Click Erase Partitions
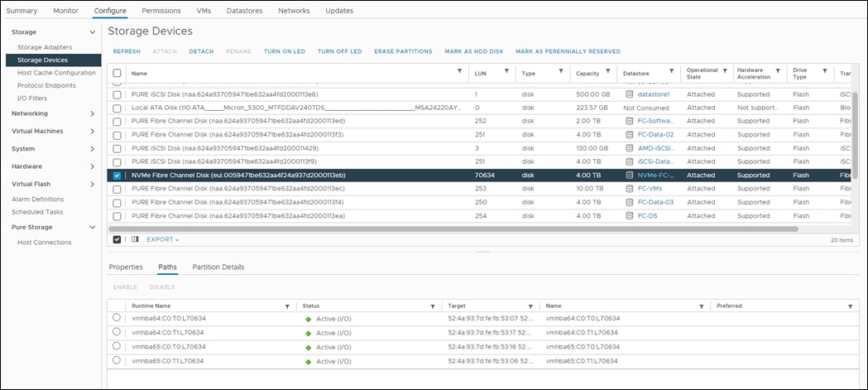 (x=403, y=51)
